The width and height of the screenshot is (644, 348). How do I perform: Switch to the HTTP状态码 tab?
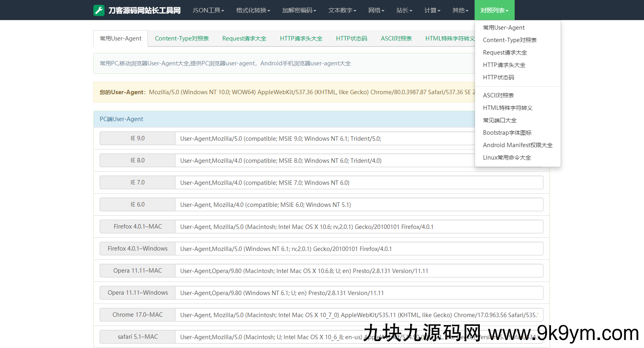[351, 38]
